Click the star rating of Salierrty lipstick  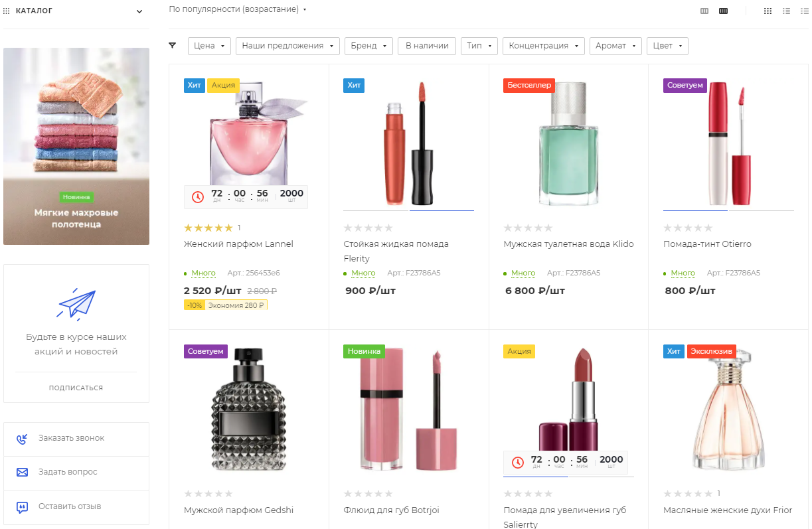click(x=528, y=494)
